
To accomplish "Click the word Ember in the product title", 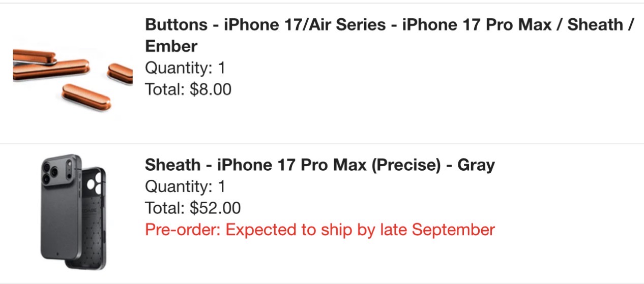I will coord(171,47).
